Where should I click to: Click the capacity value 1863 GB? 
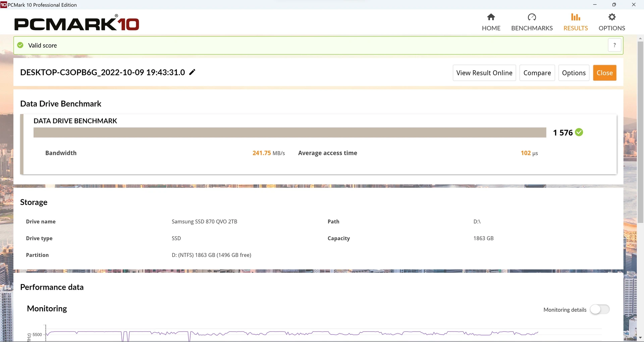(483, 238)
